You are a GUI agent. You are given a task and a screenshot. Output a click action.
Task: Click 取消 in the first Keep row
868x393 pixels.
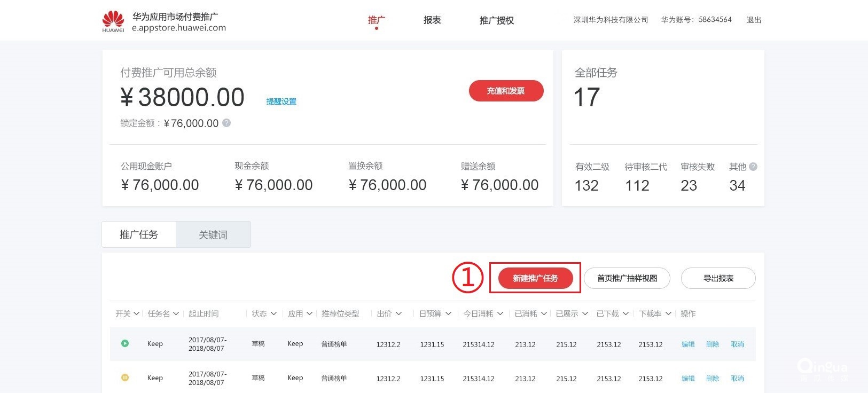click(737, 344)
